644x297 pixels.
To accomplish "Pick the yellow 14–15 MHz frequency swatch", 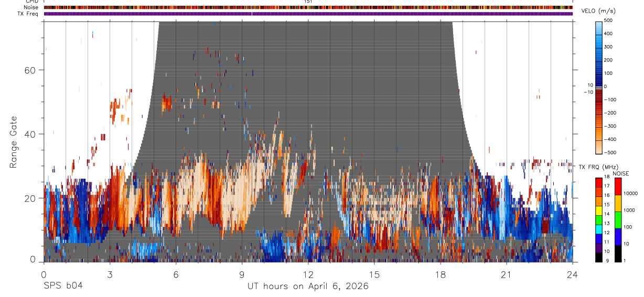I will tap(599, 211).
